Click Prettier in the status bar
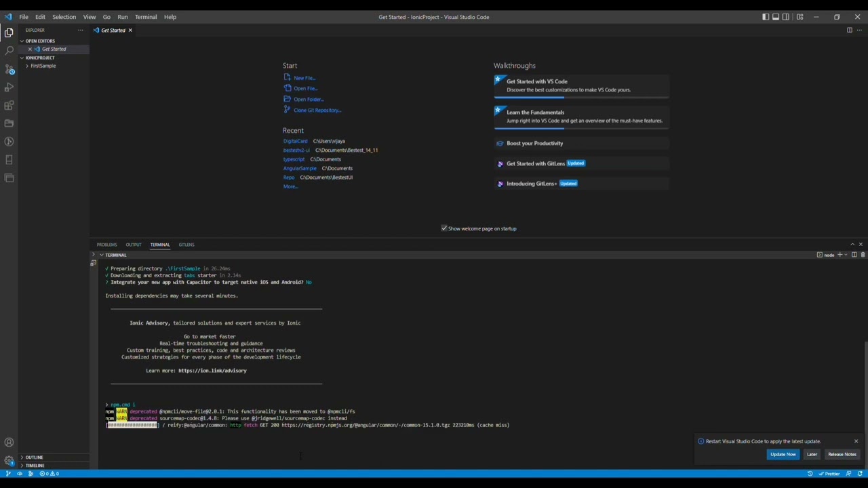 (829, 474)
